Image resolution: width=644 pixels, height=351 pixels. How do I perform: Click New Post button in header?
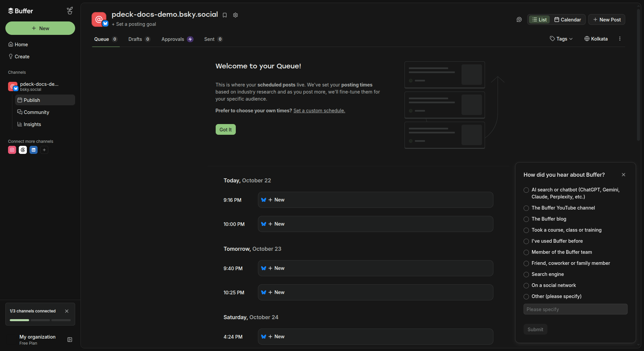607,19
